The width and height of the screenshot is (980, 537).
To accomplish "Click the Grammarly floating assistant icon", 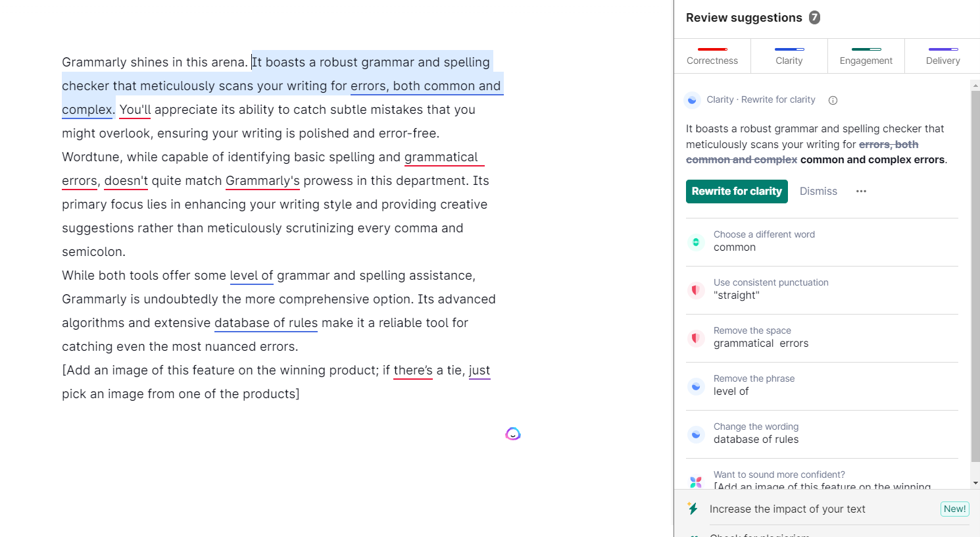I will point(513,434).
